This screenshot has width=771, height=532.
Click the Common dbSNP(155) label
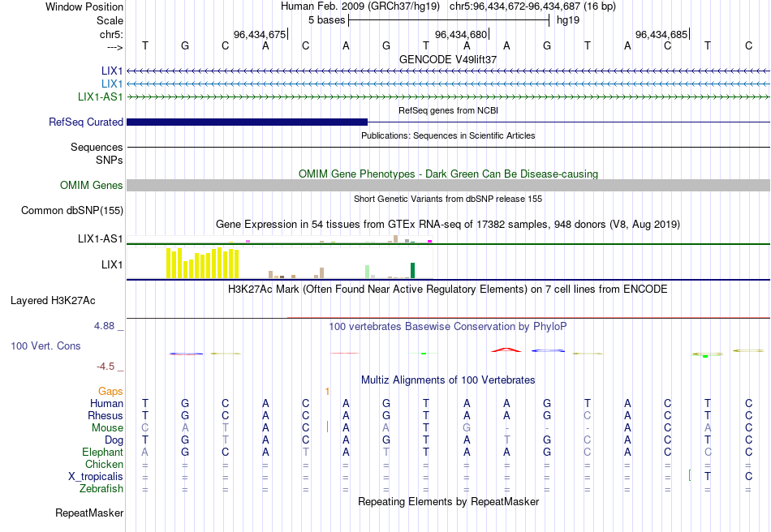coord(72,210)
